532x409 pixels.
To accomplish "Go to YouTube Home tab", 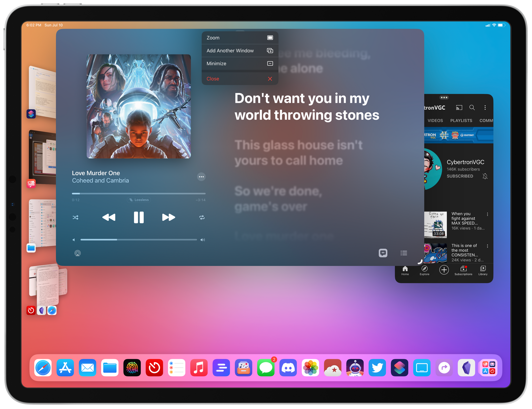I will coord(405,270).
